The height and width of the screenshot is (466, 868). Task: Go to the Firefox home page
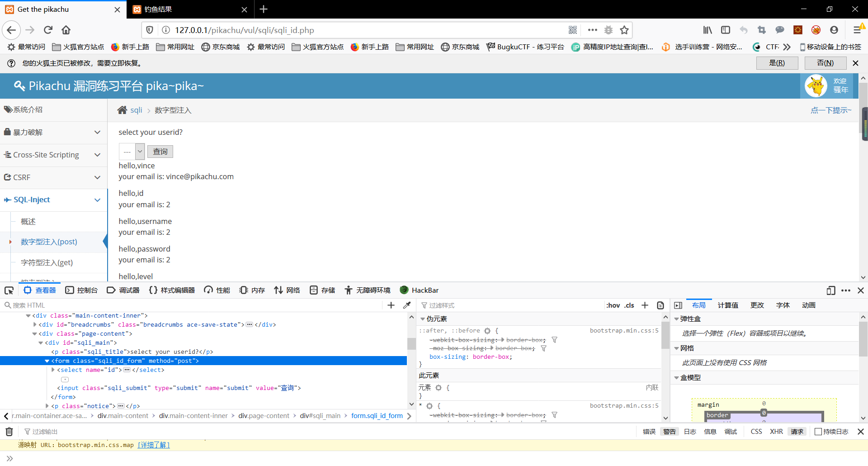[66, 30]
